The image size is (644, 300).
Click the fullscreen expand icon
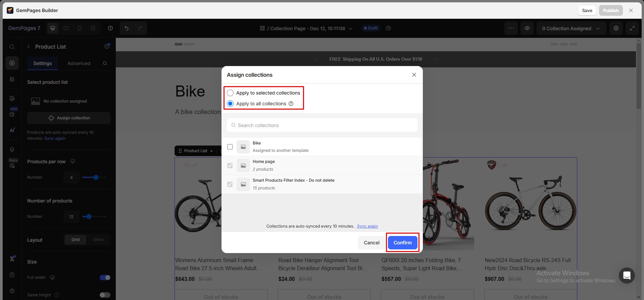click(632, 28)
